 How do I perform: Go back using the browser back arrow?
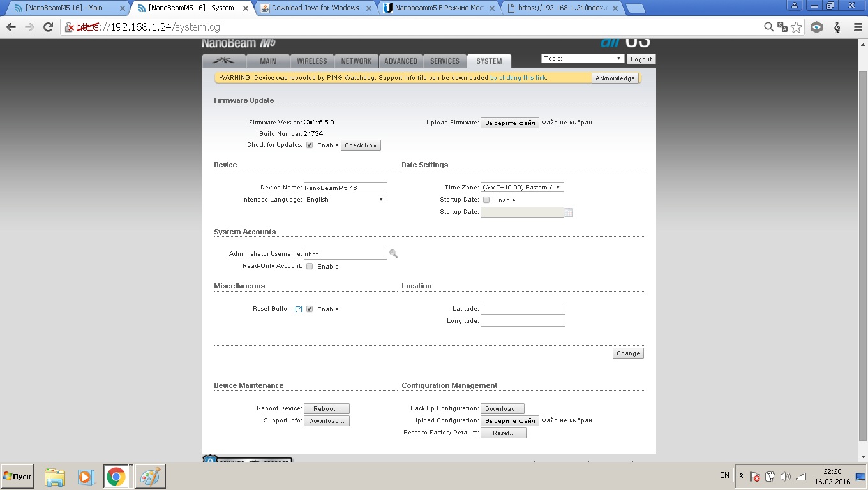click(11, 27)
